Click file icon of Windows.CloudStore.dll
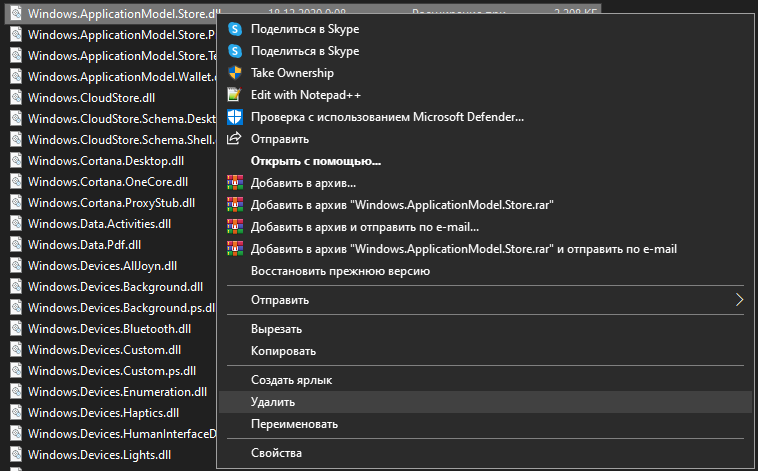758x471 pixels. tap(16, 97)
